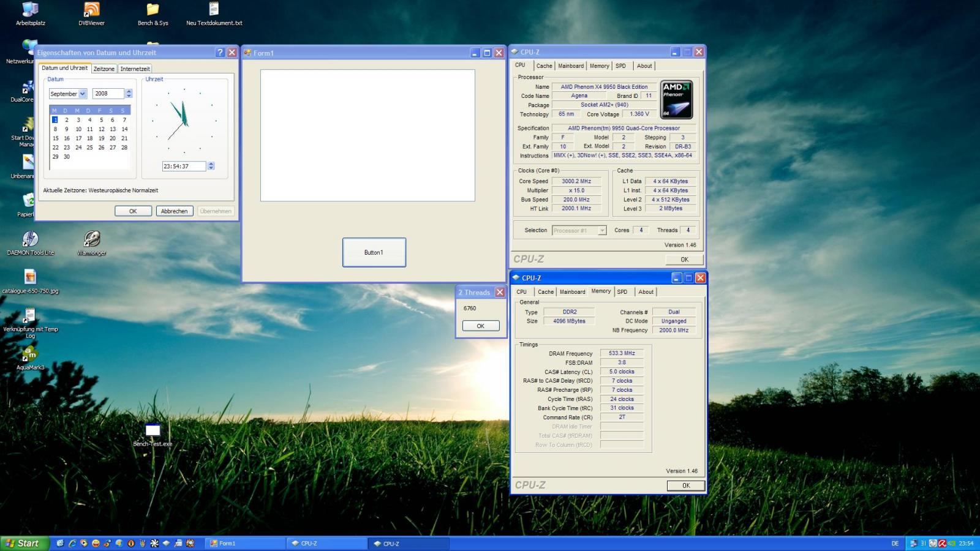The width and height of the screenshot is (980, 551).
Task: Open the September month dropdown
Action: pyautogui.click(x=82, y=94)
